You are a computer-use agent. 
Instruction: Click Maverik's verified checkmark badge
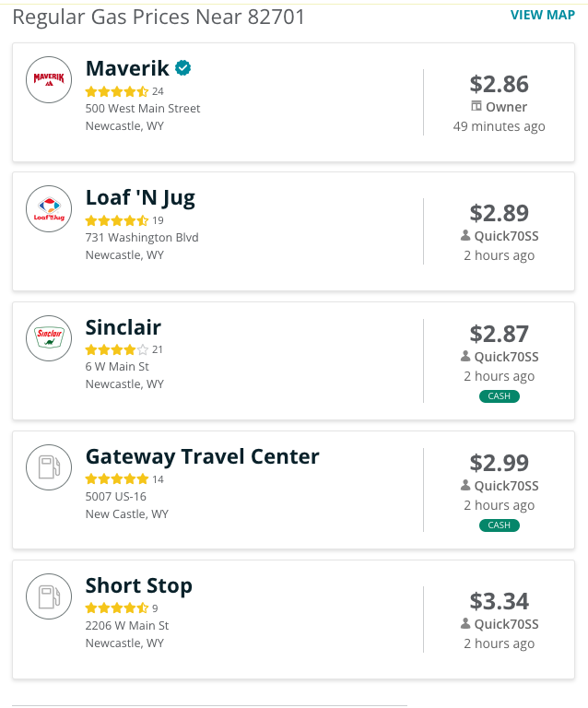pyautogui.click(x=182, y=68)
